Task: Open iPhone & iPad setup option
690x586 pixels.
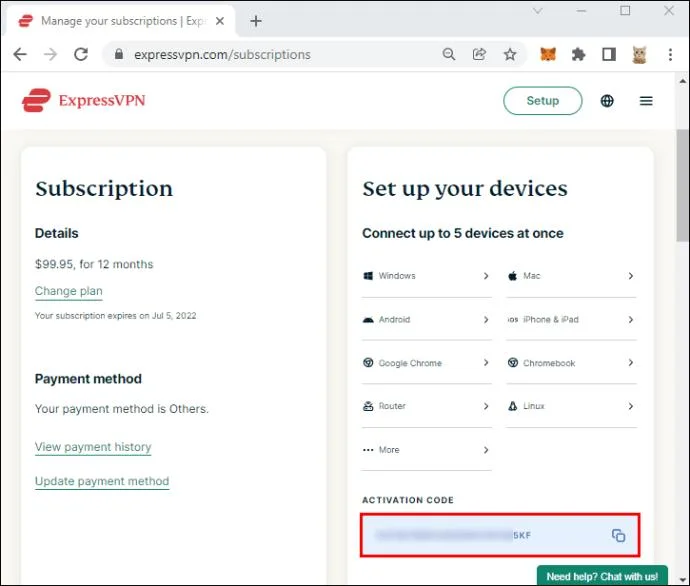Action: tap(571, 319)
